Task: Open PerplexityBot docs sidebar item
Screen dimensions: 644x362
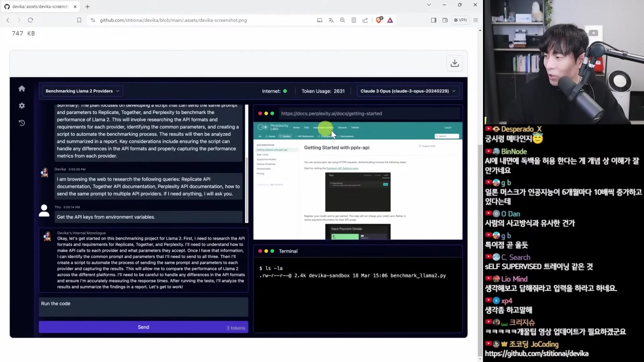Action: 264,169
